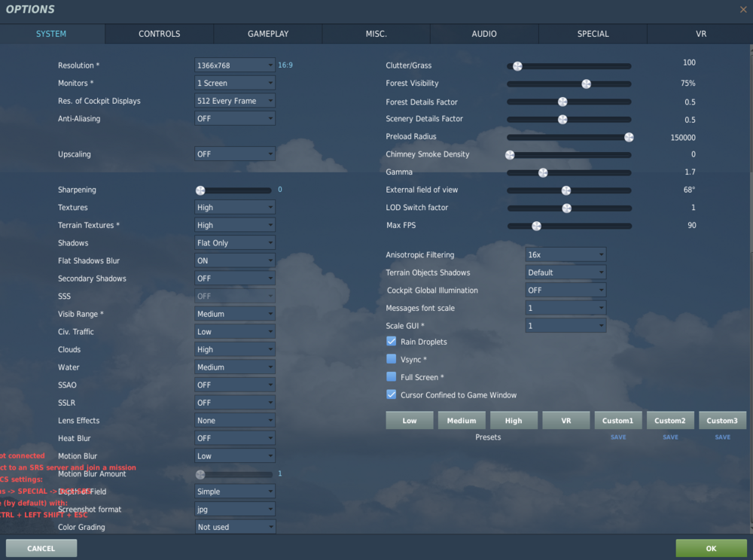Open the Secondary Shadows dropdown

pos(235,278)
